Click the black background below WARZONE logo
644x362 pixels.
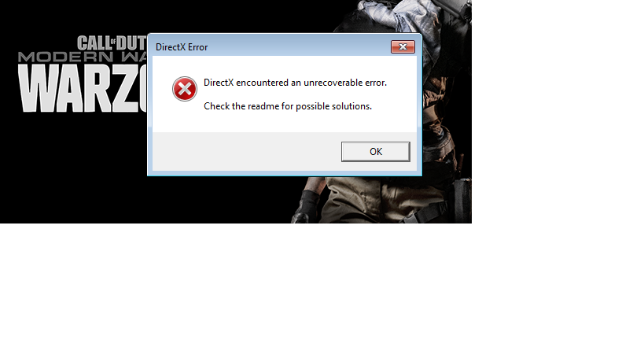(x=74, y=168)
